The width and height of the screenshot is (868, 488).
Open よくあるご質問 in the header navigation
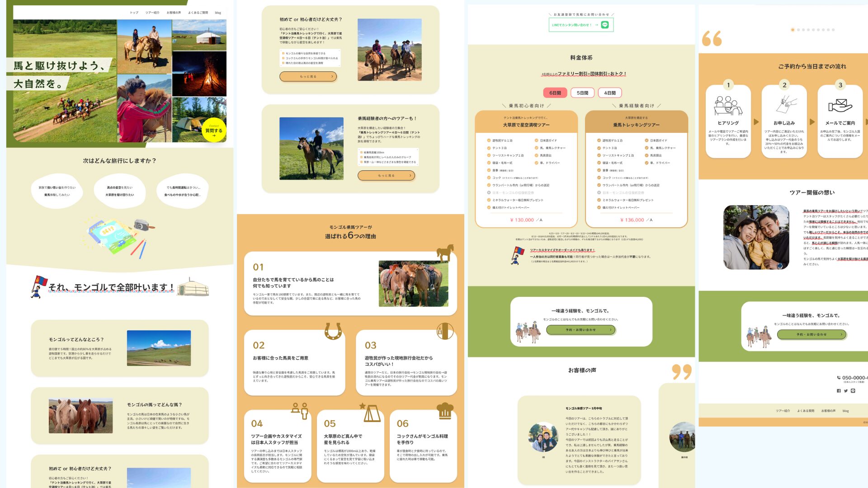(198, 13)
